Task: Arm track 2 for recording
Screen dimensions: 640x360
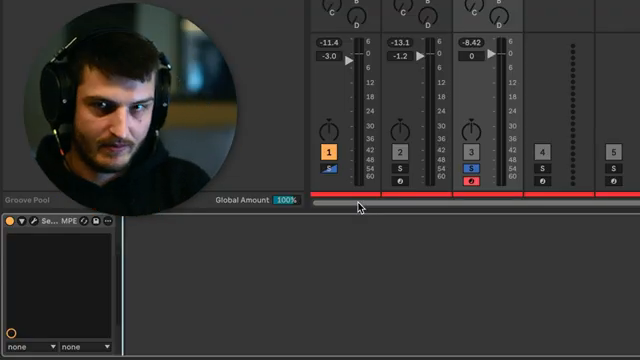Action: [x=400, y=181]
